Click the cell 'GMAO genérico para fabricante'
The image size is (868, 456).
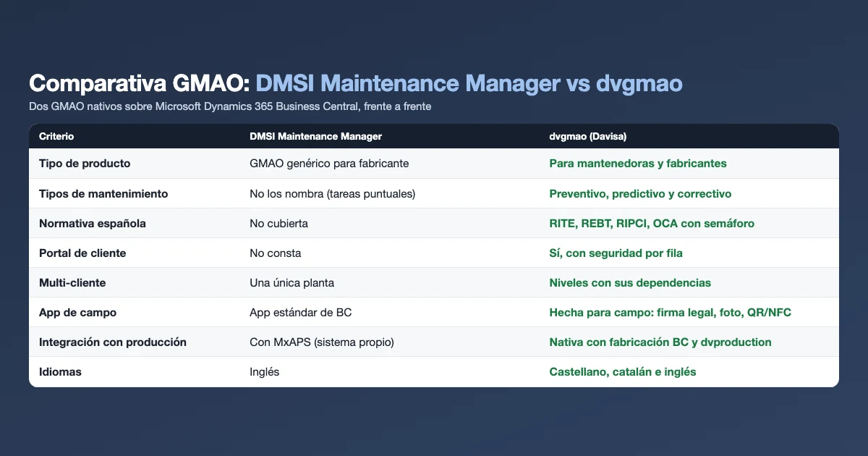329,164
